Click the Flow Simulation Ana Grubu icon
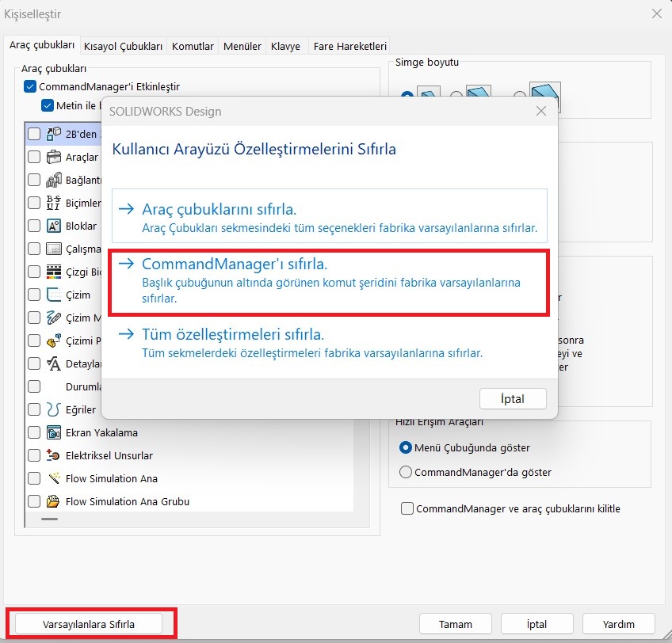 pyautogui.click(x=54, y=501)
